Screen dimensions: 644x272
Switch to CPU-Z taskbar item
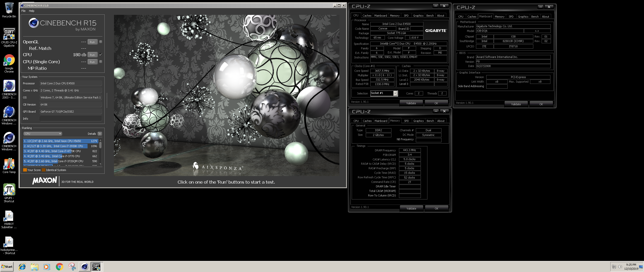click(97, 267)
